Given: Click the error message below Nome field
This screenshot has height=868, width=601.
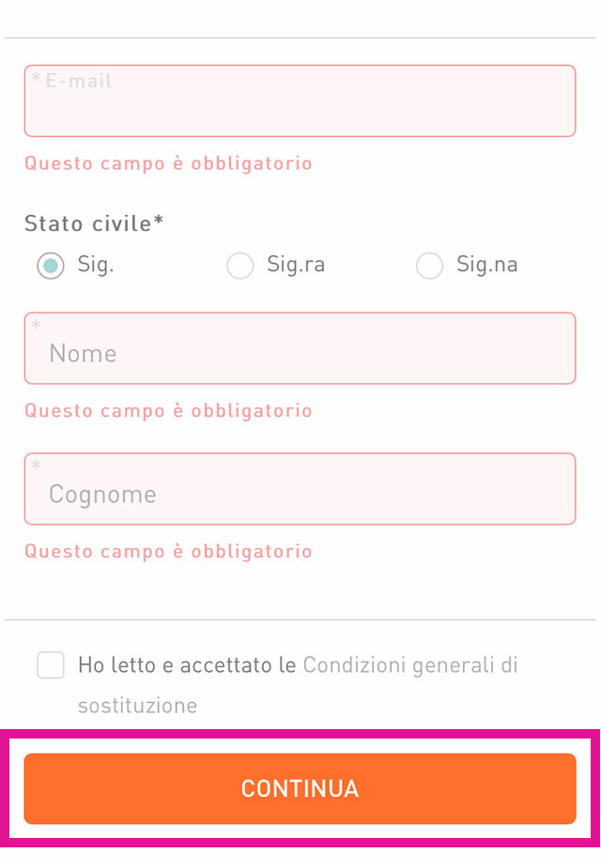Looking at the screenshot, I should click(168, 411).
